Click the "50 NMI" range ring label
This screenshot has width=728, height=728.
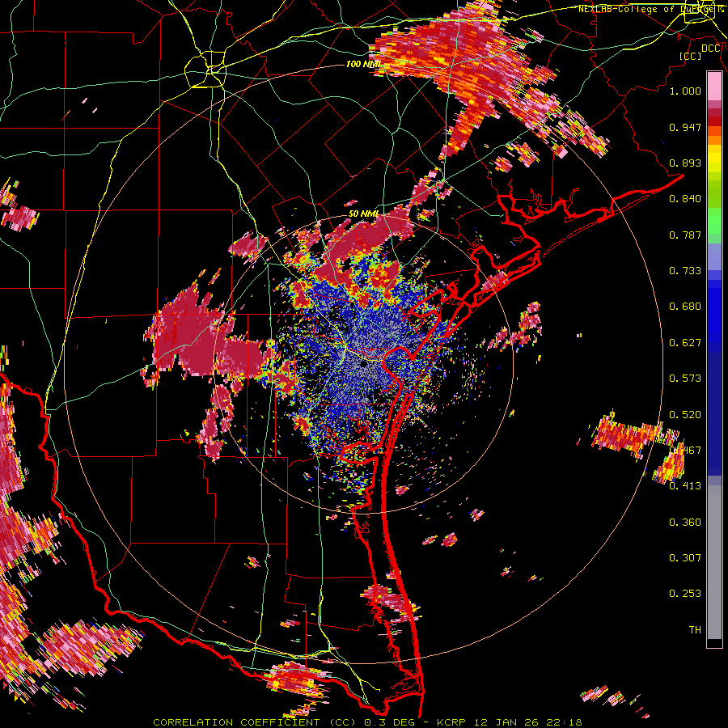pos(363,214)
